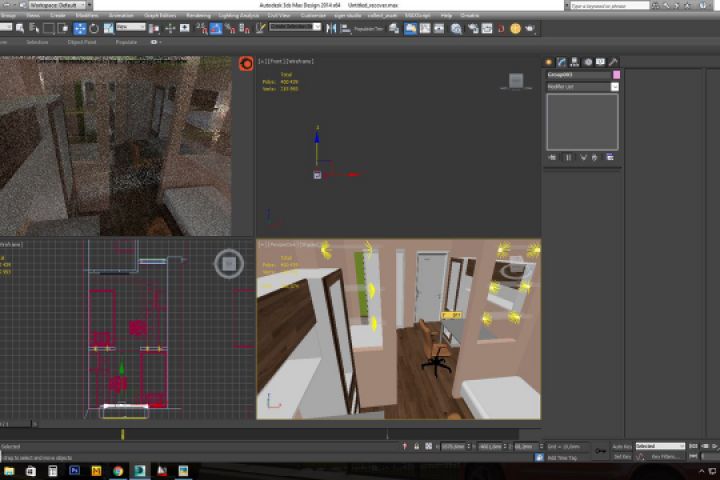Toggle the highlighted ribbon display button
Image resolution: width=720 pixels, height=480 pixels.
tap(410, 28)
